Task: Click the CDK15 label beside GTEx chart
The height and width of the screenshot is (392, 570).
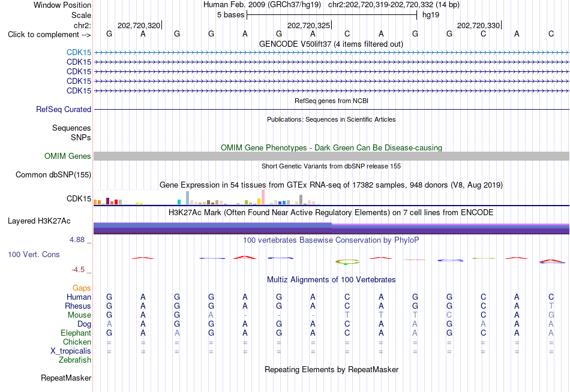Action: click(x=79, y=199)
